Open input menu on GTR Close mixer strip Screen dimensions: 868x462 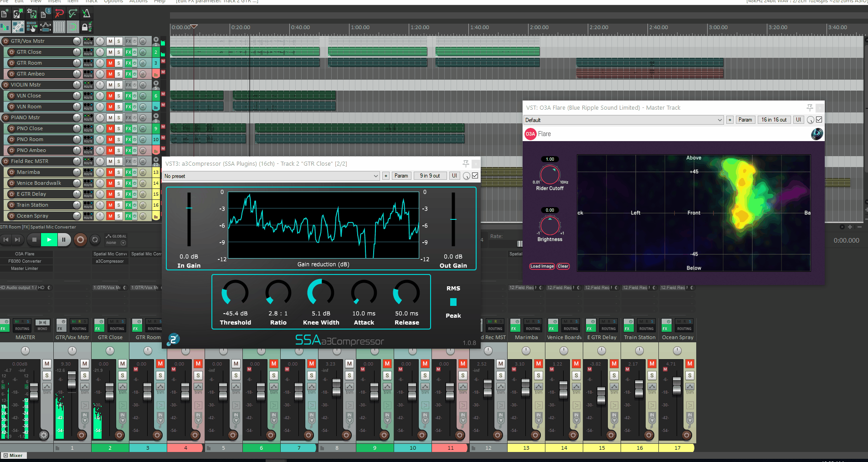tap(123, 418)
